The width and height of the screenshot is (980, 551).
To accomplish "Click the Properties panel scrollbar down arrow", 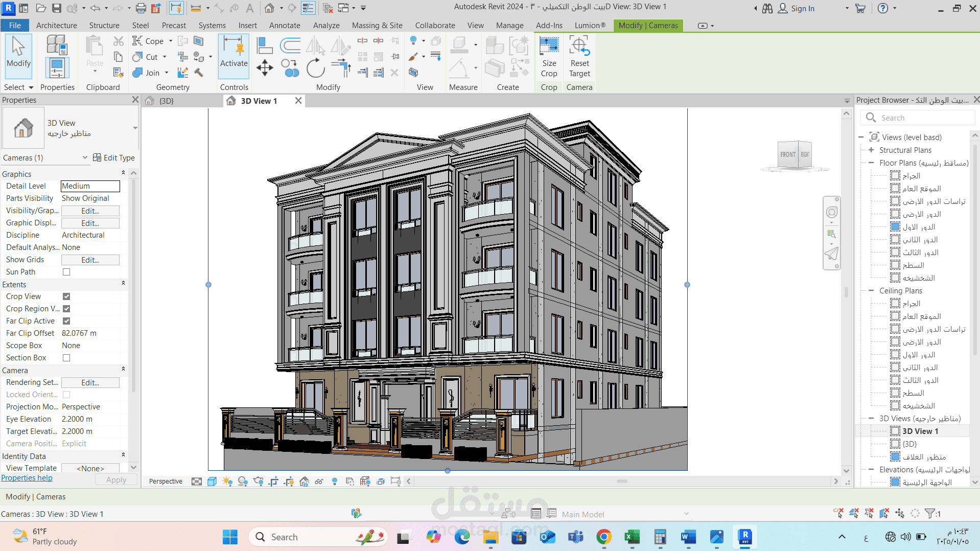I will pyautogui.click(x=133, y=467).
